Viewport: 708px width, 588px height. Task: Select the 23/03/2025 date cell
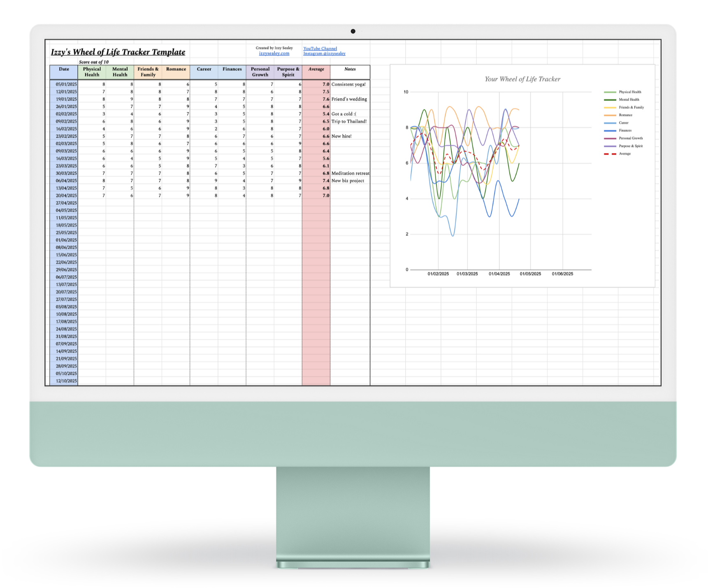pos(64,166)
